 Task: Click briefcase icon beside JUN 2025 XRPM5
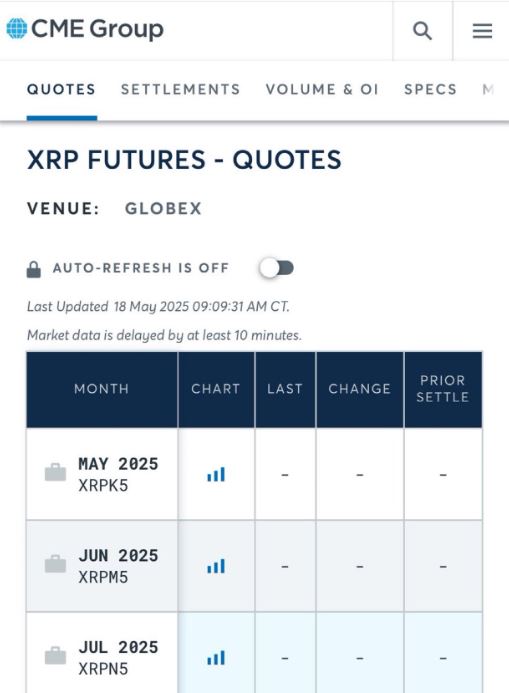tap(55, 564)
